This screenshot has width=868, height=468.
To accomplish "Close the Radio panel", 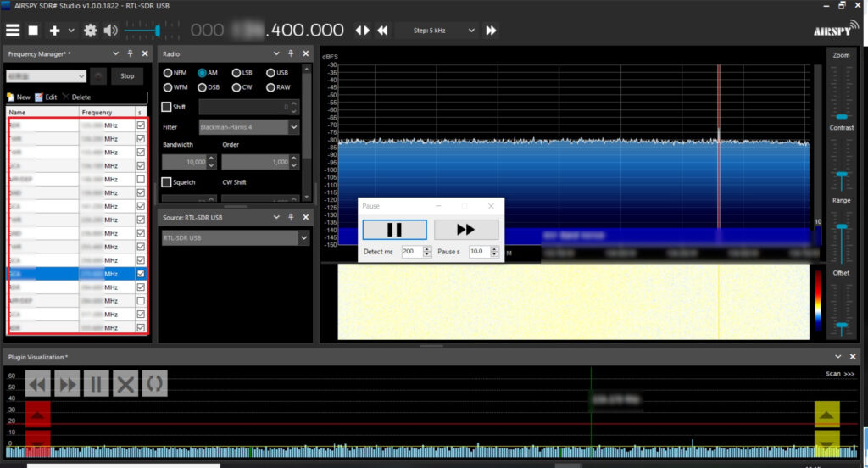I will click(x=305, y=53).
